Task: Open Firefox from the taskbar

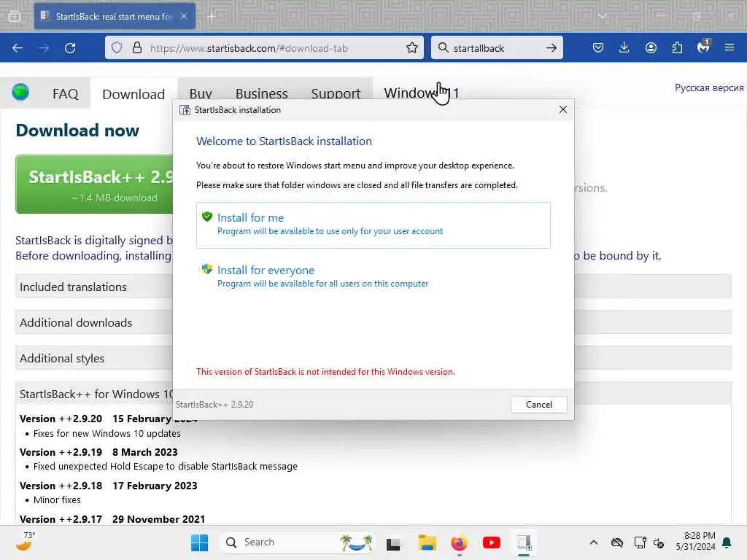Action: tap(460, 542)
